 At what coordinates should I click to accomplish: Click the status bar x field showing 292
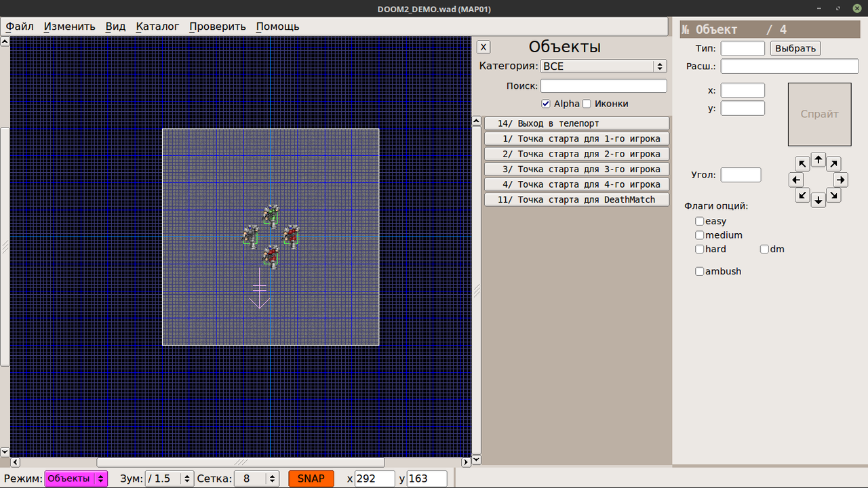pos(375,479)
